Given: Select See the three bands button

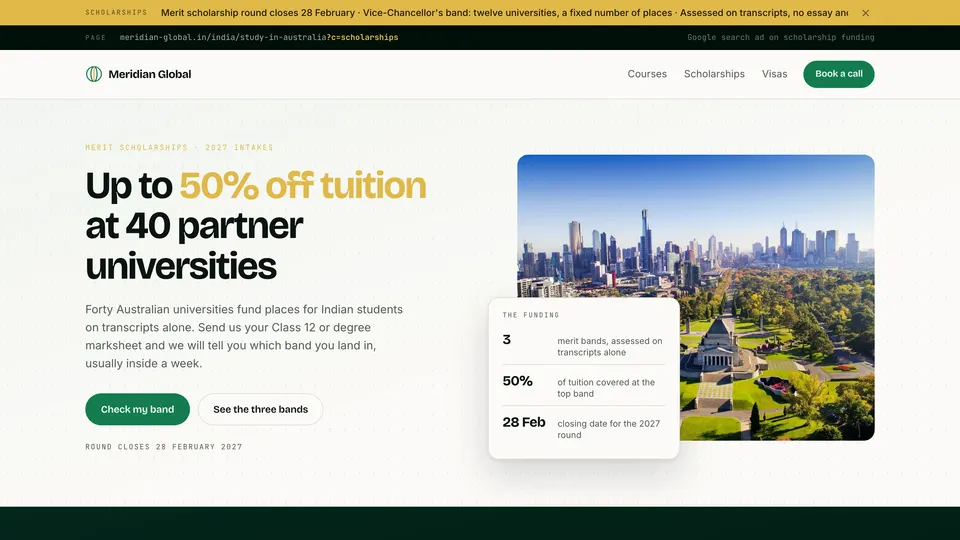Looking at the screenshot, I should point(260,409).
